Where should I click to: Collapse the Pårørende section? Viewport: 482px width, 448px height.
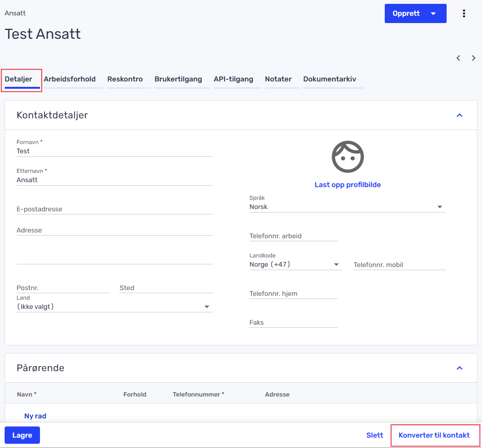(459, 368)
